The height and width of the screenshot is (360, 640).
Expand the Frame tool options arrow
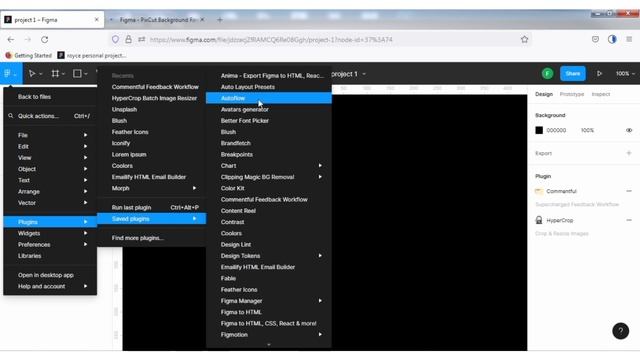63,74
